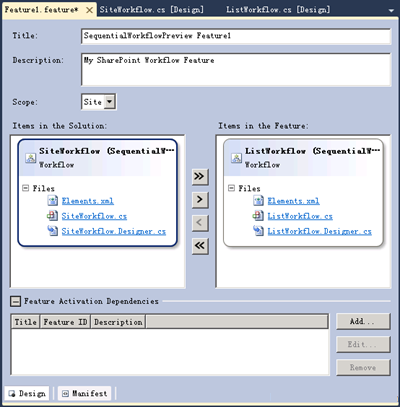Click the single left arrow move button
This screenshot has width=400, height=407.
coord(200,223)
